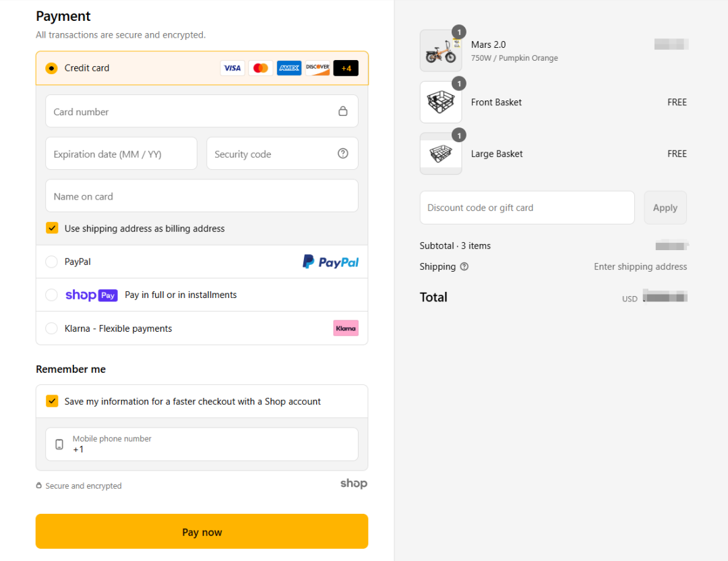728x561 pixels.
Task: Click the Discover card icon
Action: 317,68
